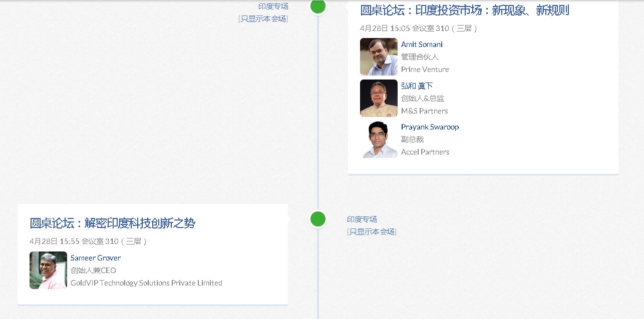Click the green timeline dot for the 15:55 session
644x319 pixels.
318,219
